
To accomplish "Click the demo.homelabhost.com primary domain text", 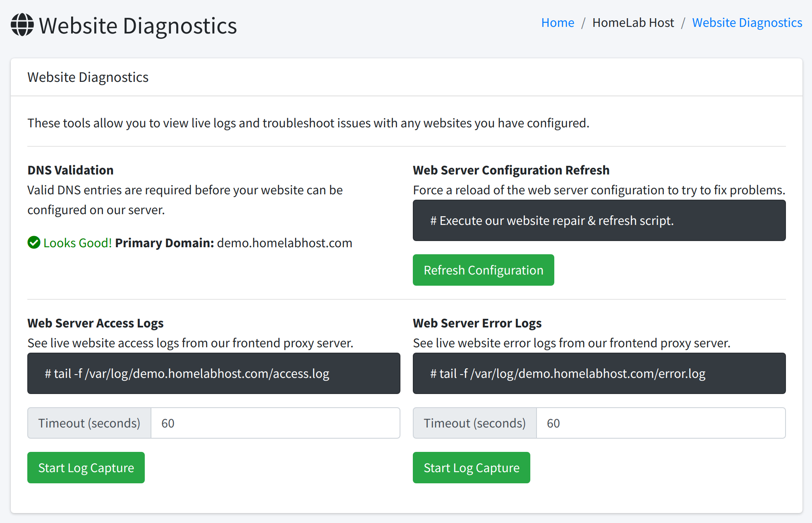I will [284, 243].
